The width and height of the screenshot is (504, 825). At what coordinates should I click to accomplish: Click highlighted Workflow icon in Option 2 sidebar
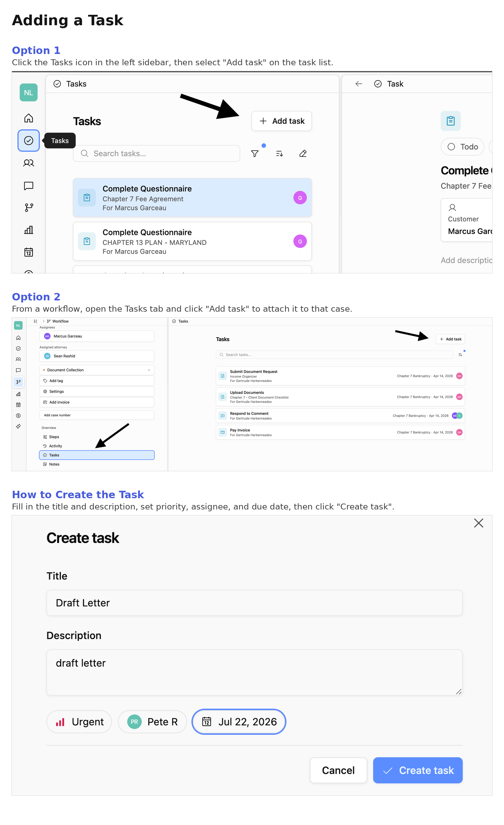point(18,382)
